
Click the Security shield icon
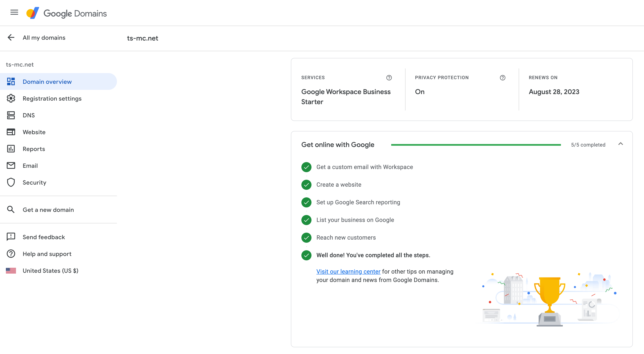(11, 182)
